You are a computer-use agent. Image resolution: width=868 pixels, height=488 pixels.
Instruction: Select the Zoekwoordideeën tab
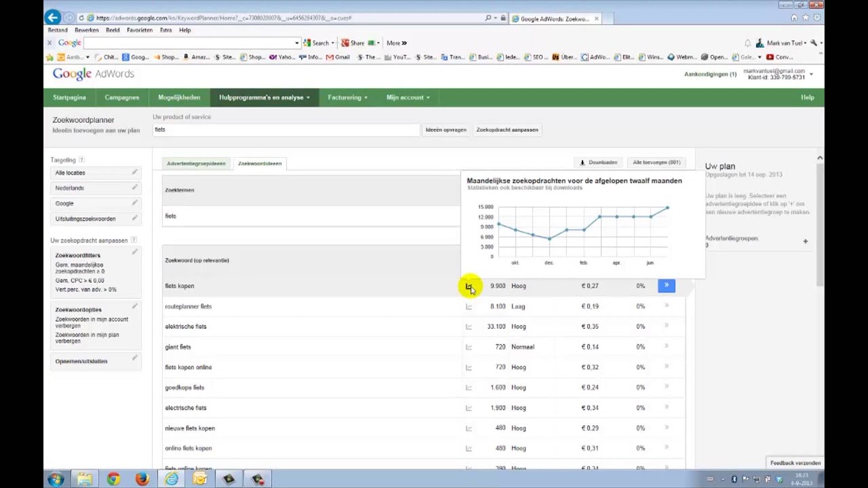click(x=260, y=163)
